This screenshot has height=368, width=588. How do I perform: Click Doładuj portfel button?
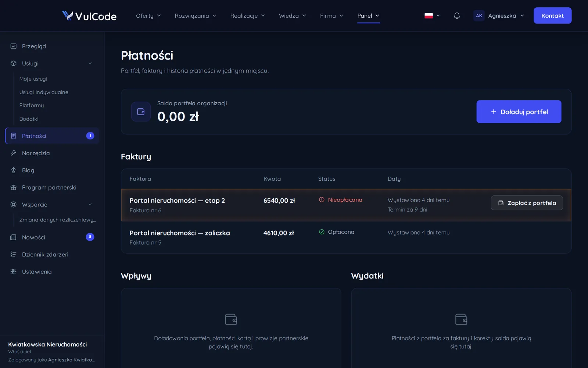pyautogui.click(x=519, y=112)
